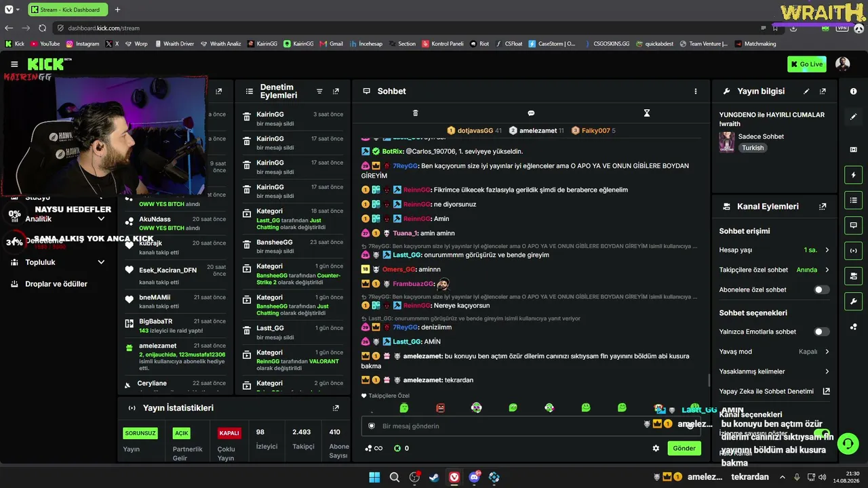Click the Kick logo

(x=46, y=64)
